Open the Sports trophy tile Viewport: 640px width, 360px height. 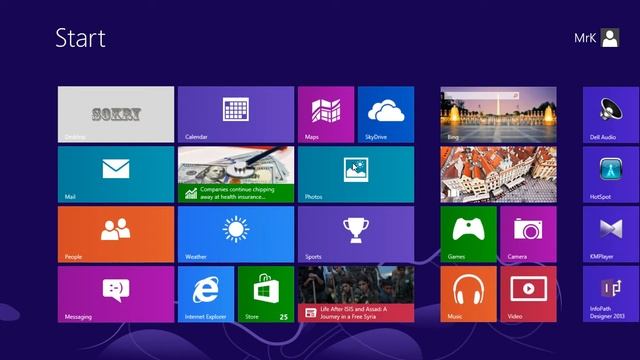(x=356, y=234)
